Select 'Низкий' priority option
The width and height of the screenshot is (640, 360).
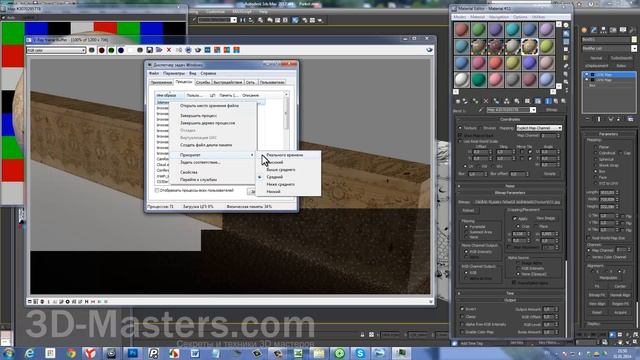pos(288,191)
